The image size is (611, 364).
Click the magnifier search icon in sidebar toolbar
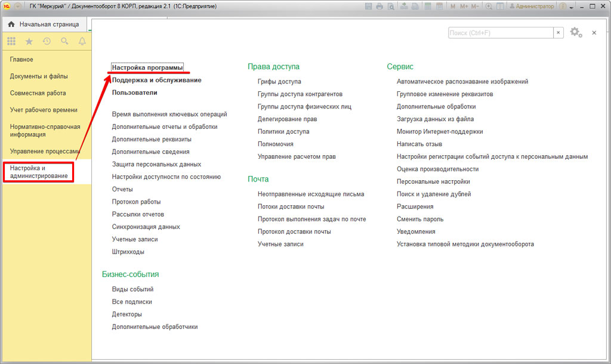[x=64, y=41]
